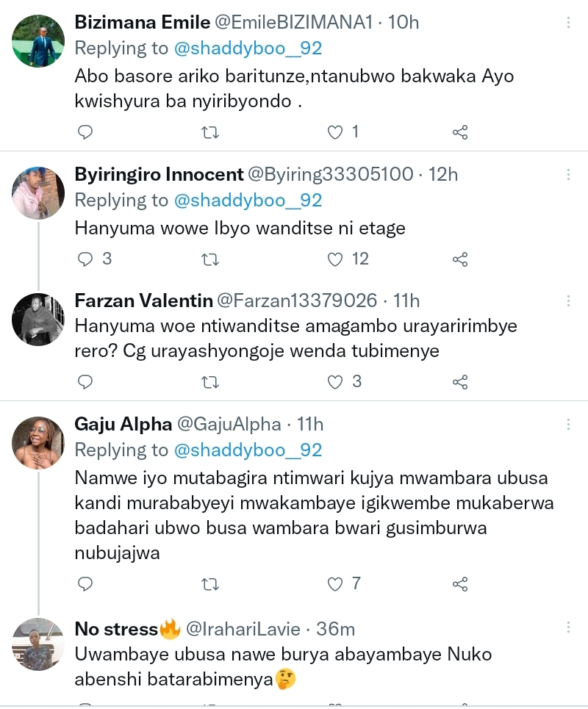Like Byiringiro Innocent's tweet

click(336, 259)
